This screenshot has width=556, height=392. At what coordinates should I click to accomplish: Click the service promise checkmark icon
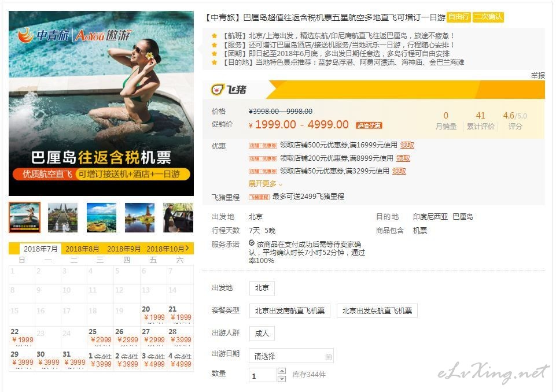(252, 243)
